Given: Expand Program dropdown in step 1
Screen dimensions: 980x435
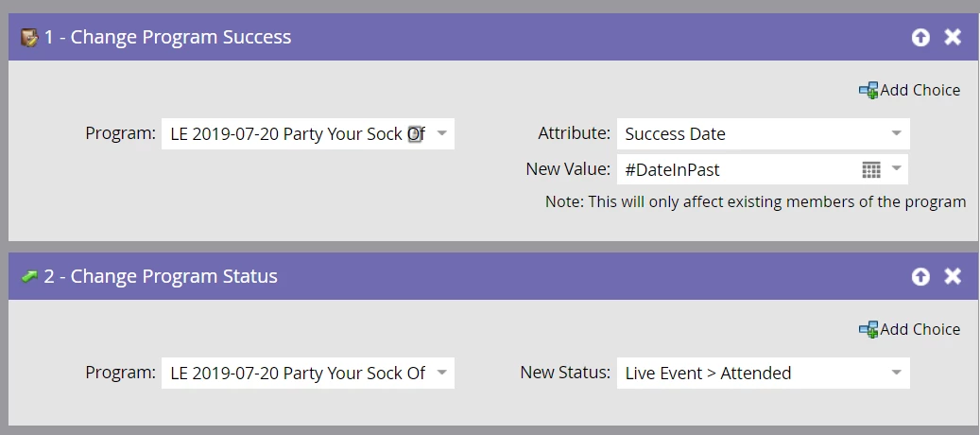Looking at the screenshot, I should coord(442,134).
